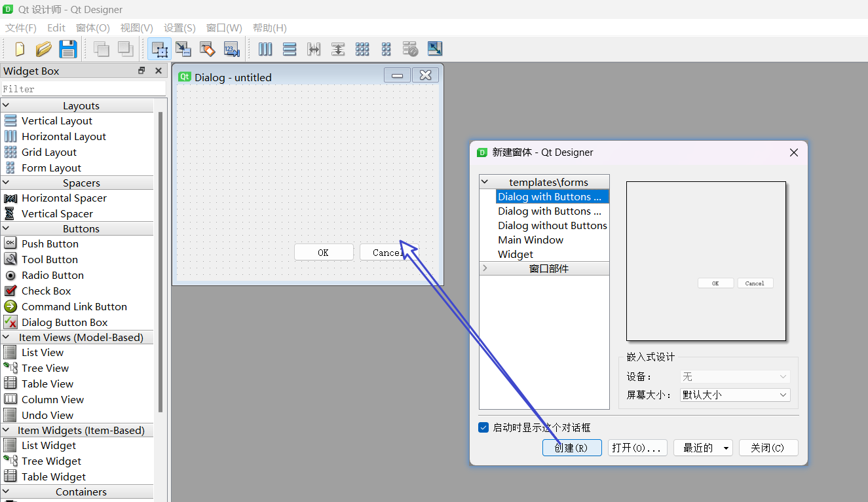Activate Edit Widgets mode icon
The height and width of the screenshot is (502, 868).
(x=159, y=49)
